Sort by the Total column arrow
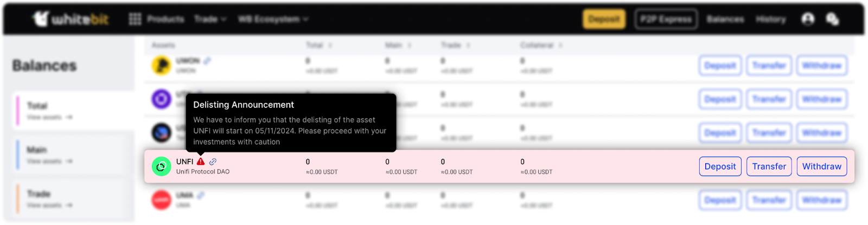 pos(330,45)
